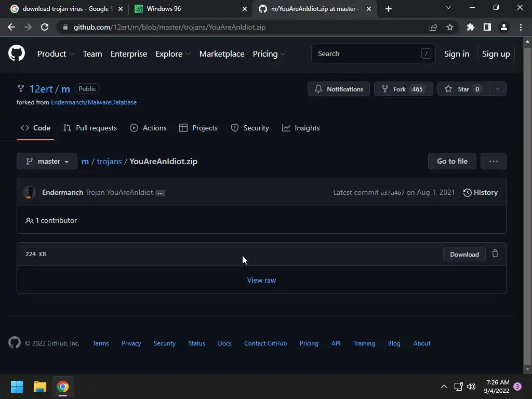532x399 pixels.
Task: Click Endermanch's avatar image
Action: [x=30, y=192]
